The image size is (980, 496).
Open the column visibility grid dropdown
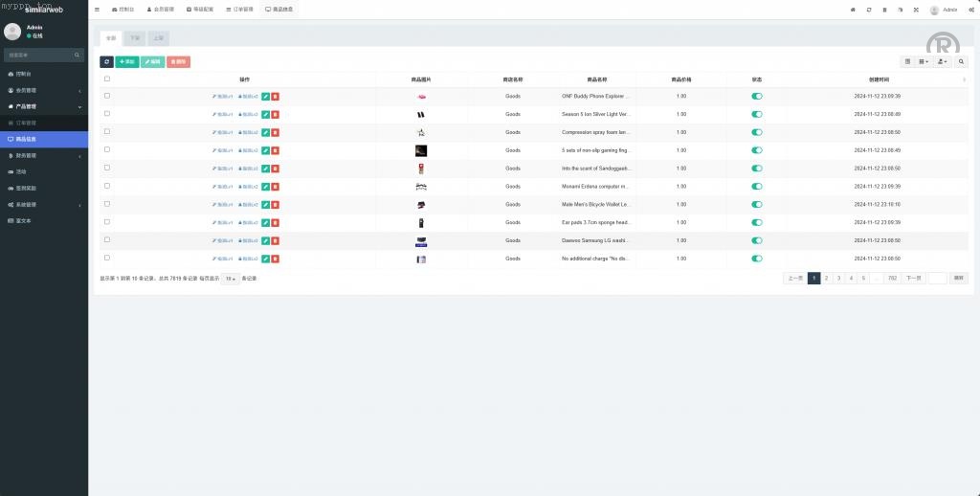pos(924,61)
